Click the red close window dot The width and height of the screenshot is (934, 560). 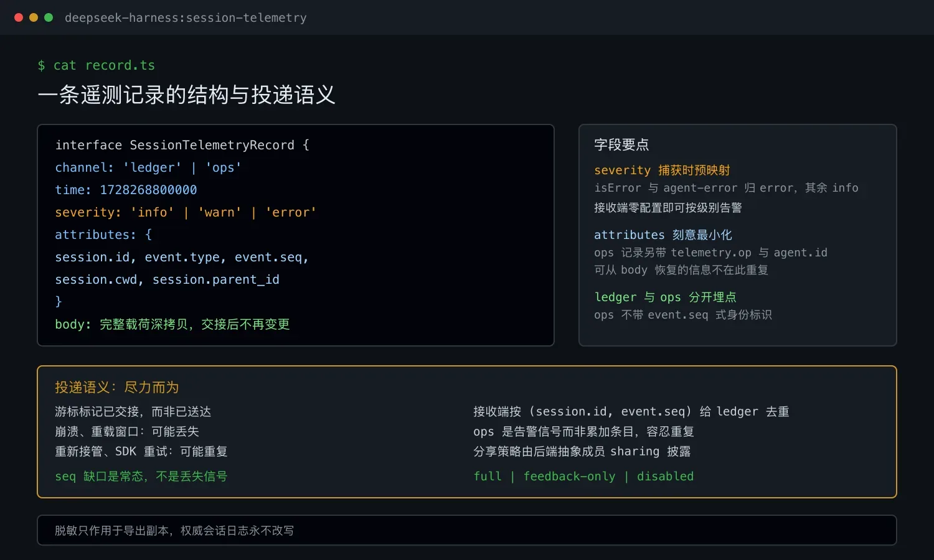tap(19, 17)
